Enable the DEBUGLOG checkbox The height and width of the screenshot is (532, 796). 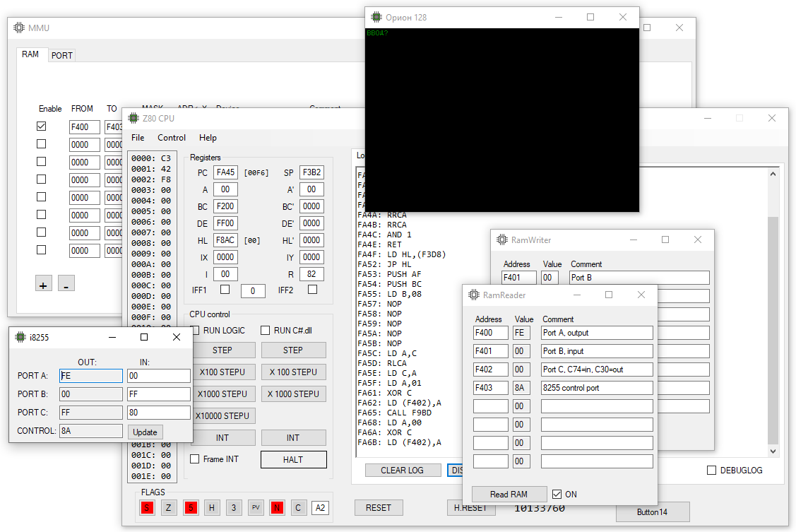point(712,470)
